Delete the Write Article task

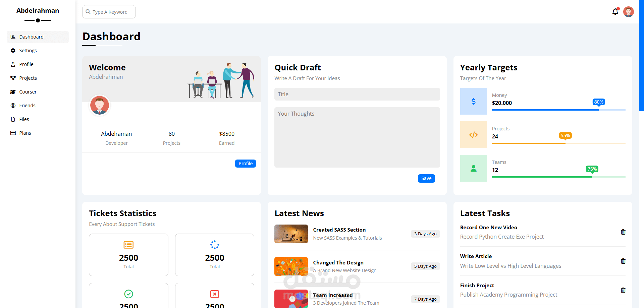pos(623,261)
